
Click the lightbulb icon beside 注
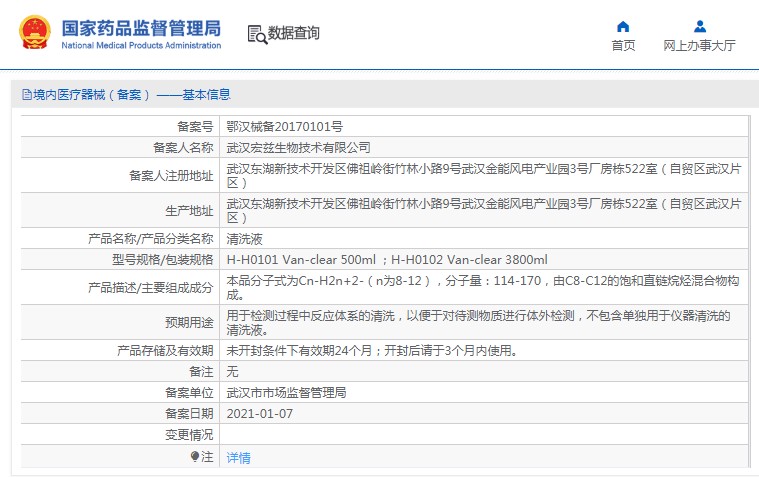[195, 456]
